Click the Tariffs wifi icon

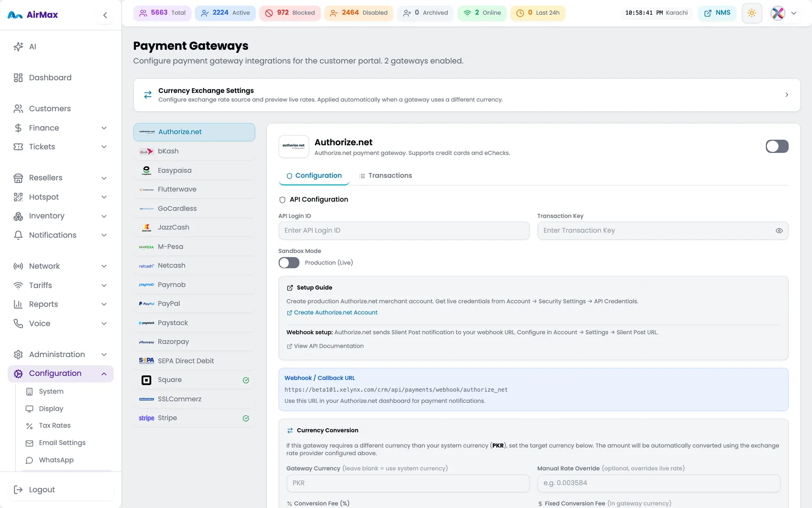(x=18, y=285)
